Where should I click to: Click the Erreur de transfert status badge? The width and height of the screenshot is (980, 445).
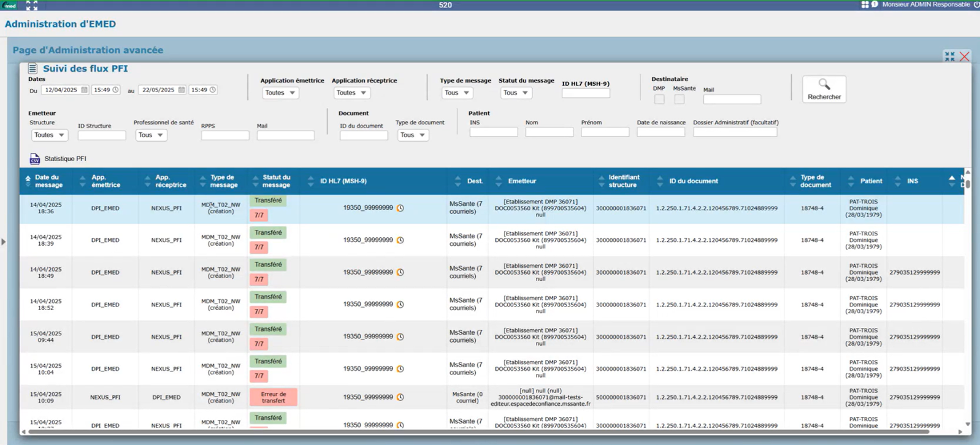[274, 397]
